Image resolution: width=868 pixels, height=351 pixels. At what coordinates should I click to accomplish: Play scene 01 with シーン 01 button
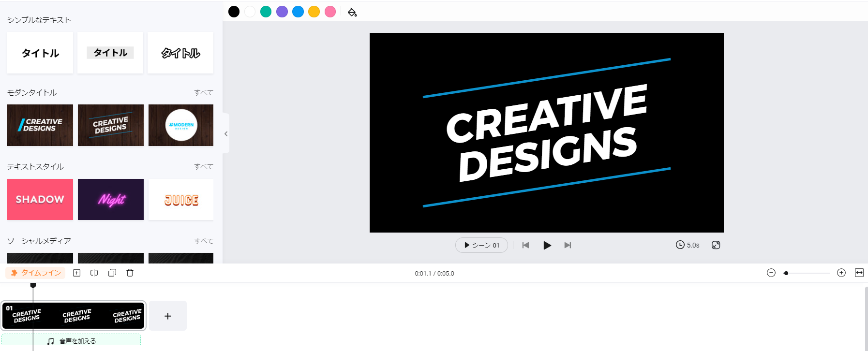481,245
